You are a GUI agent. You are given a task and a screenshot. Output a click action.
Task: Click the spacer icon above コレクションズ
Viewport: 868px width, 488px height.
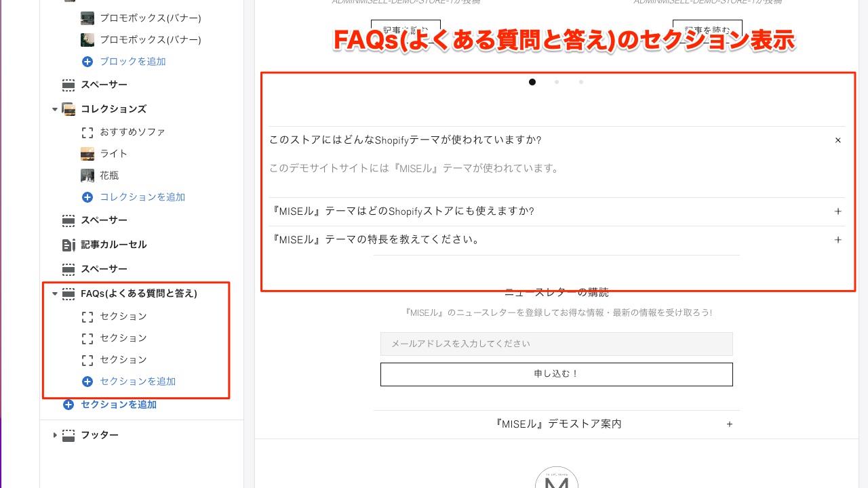(x=68, y=85)
